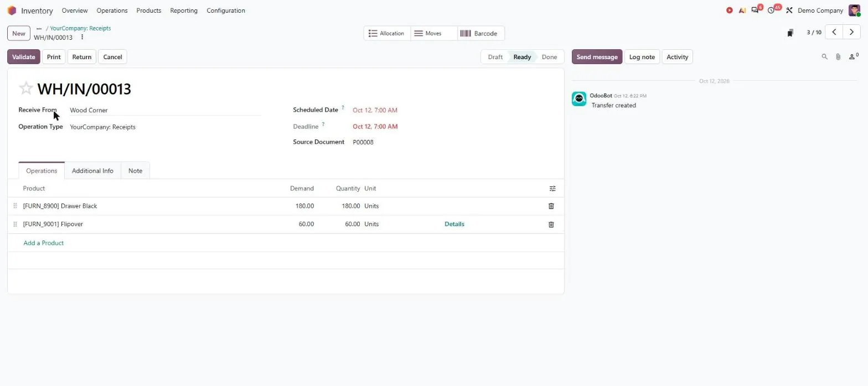Edit the Drawer Black quantity 180.00
Image resolution: width=868 pixels, height=386 pixels.
point(350,206)
